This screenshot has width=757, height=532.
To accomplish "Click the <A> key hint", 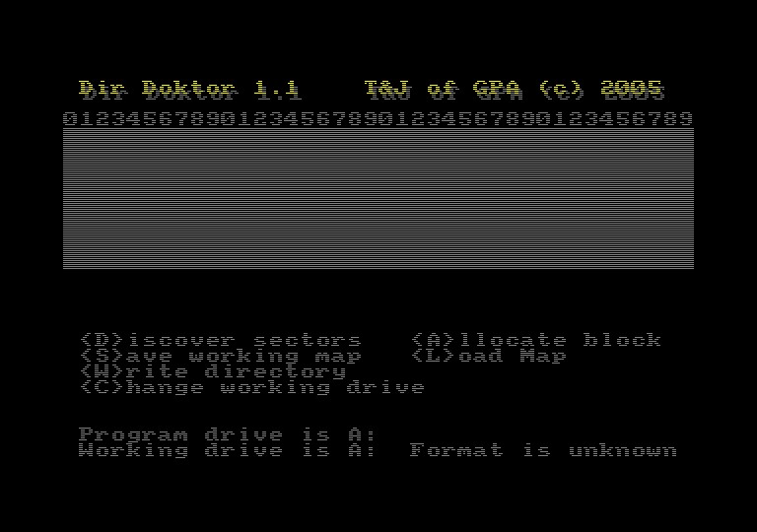I will click(434, 340).
